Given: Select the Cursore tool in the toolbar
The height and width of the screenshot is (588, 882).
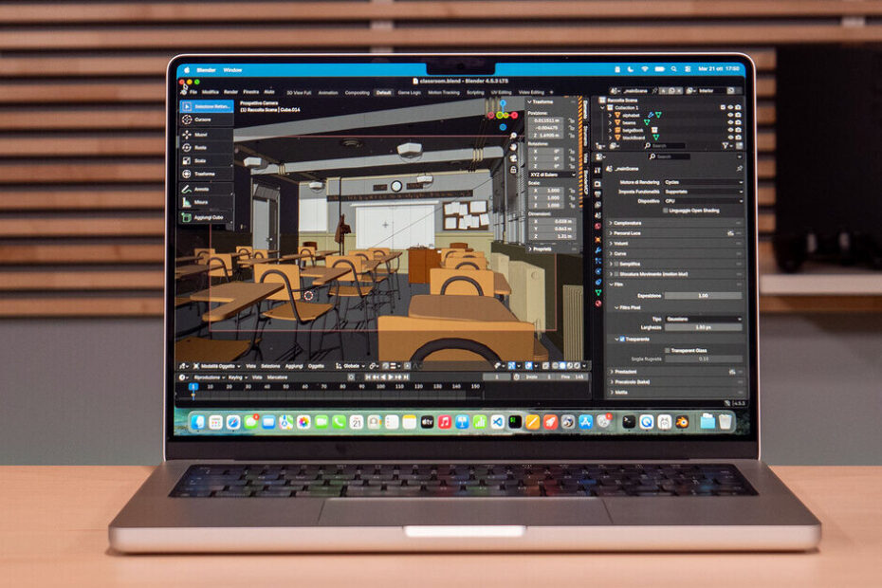Looking at the screenshot, I should [204, 120].
